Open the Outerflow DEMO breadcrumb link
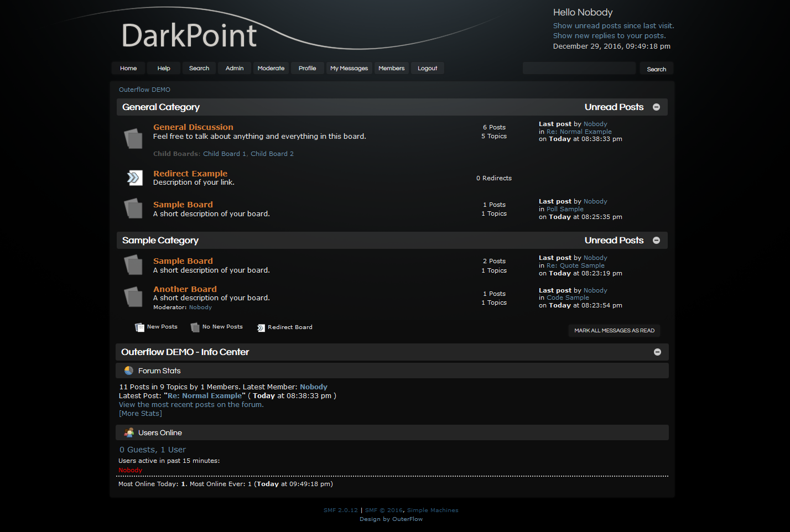Screen dimensions: 790x532 (x=144, y=90)
